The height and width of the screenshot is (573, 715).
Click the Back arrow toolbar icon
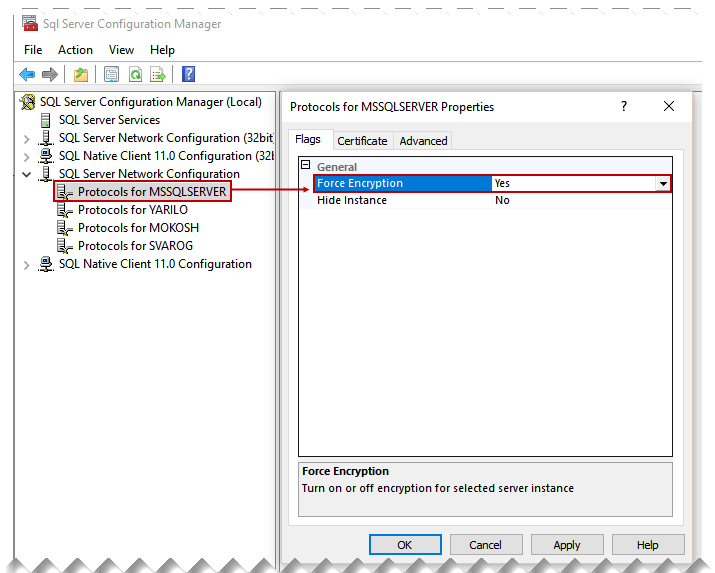27,74
